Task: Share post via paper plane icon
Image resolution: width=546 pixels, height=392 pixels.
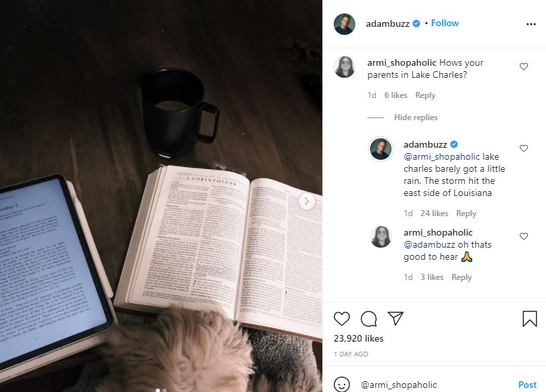Action: [x=395, y=318]
